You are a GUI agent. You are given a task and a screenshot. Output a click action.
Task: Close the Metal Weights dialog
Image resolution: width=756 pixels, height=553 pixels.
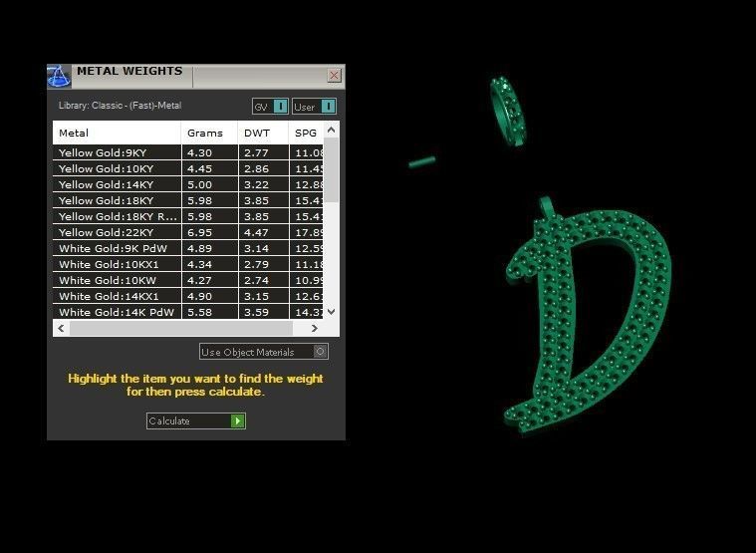tap(334, 75)
